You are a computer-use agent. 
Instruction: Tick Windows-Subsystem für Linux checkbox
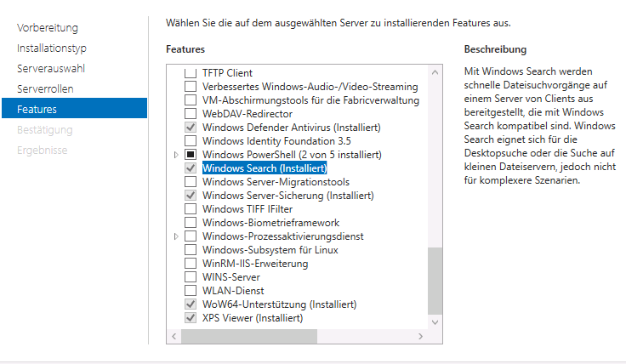tap(191, 250)
